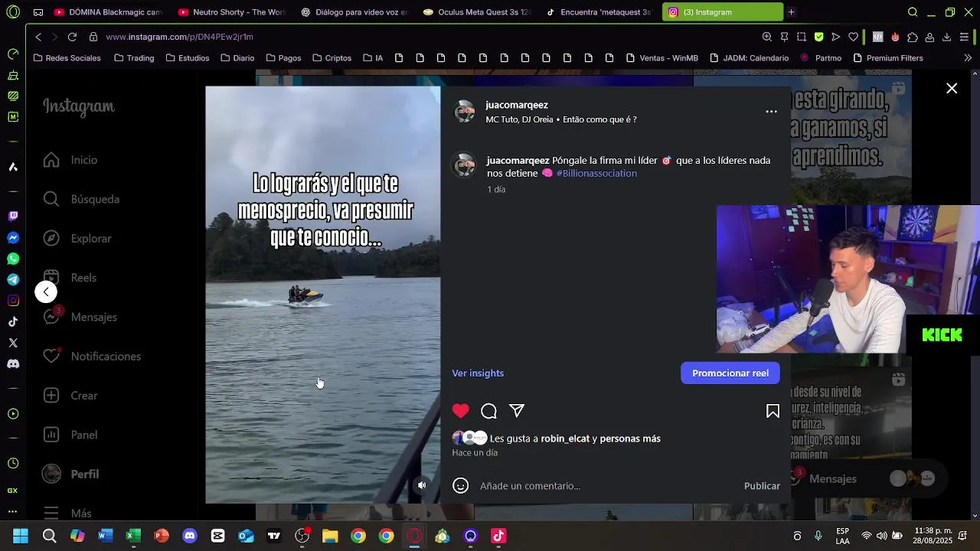Open Messenger in Opera sidebar
The height and width of the screenshot is (551, 980).
click(13, 238)
